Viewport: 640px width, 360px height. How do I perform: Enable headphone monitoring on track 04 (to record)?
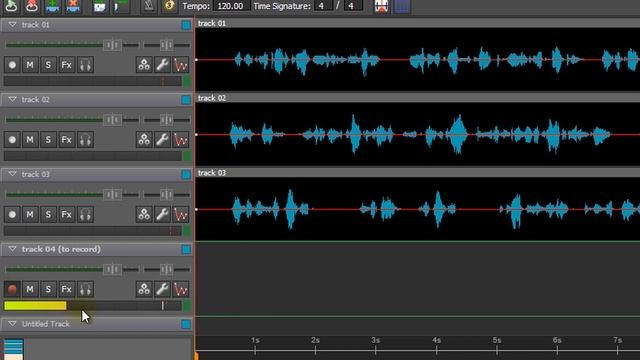[x=85, y=289]
